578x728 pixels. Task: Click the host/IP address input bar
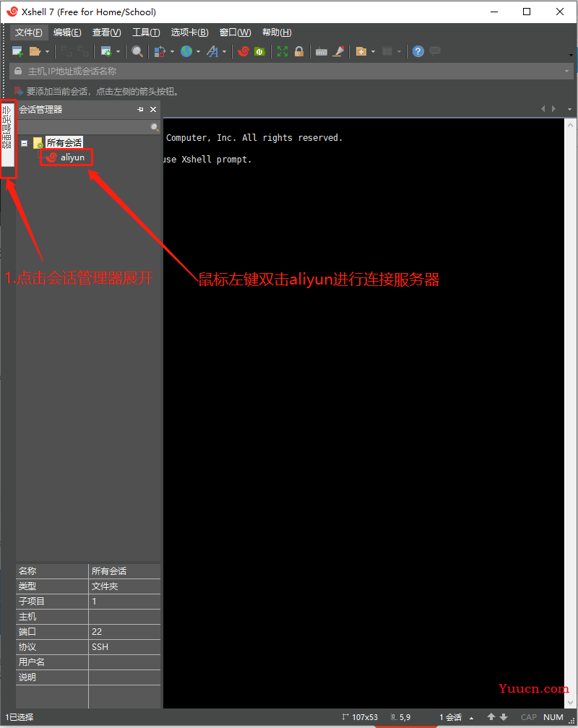(292, 71)
